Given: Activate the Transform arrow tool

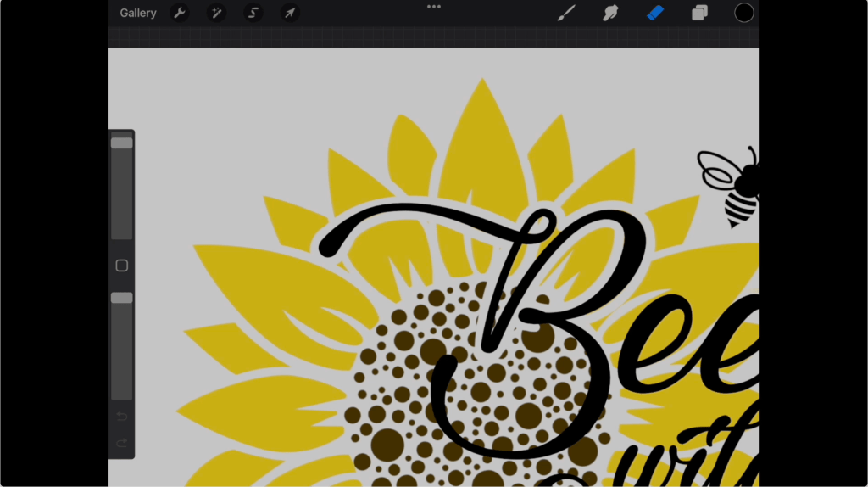Looking at the screenshot, I should [x=290, y=13].
